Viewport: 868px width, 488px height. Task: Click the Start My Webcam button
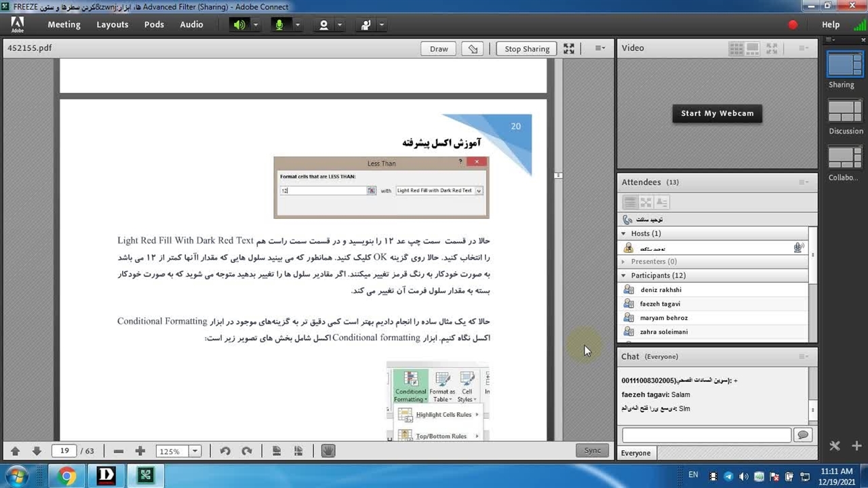click(717, 113)
